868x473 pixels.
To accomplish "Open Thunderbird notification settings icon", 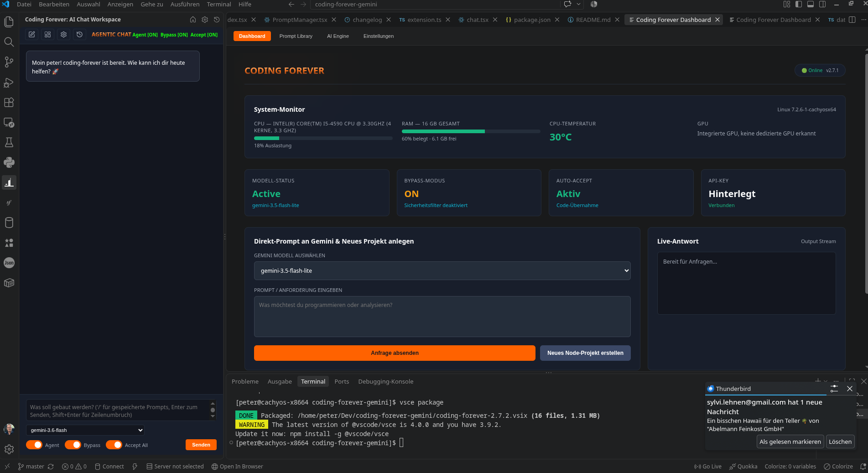I will point(834,389).
